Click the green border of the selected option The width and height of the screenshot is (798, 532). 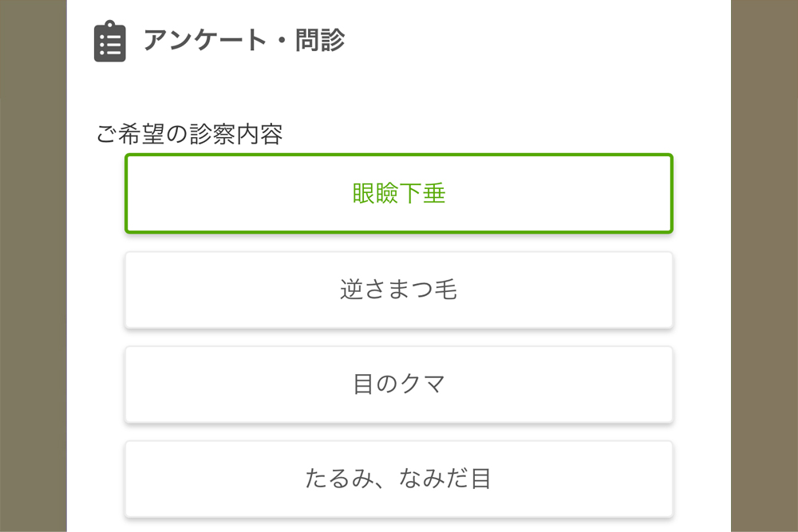(399, 155)
